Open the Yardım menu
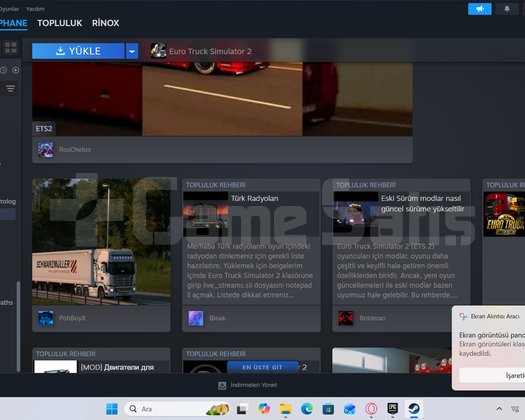The width and height of the screenshot is (525, 420). coord(35,9)
